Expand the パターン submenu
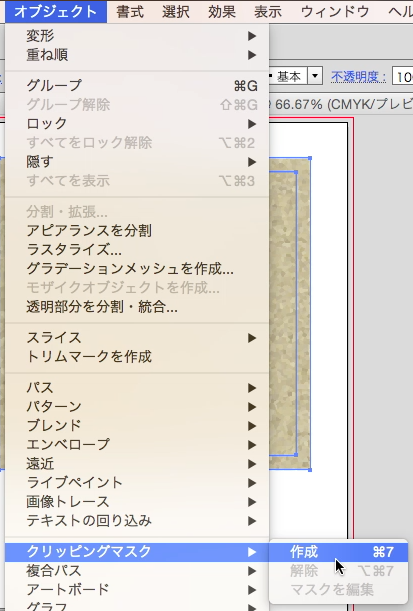Screen dimensions: 413x611 [137, 407]
